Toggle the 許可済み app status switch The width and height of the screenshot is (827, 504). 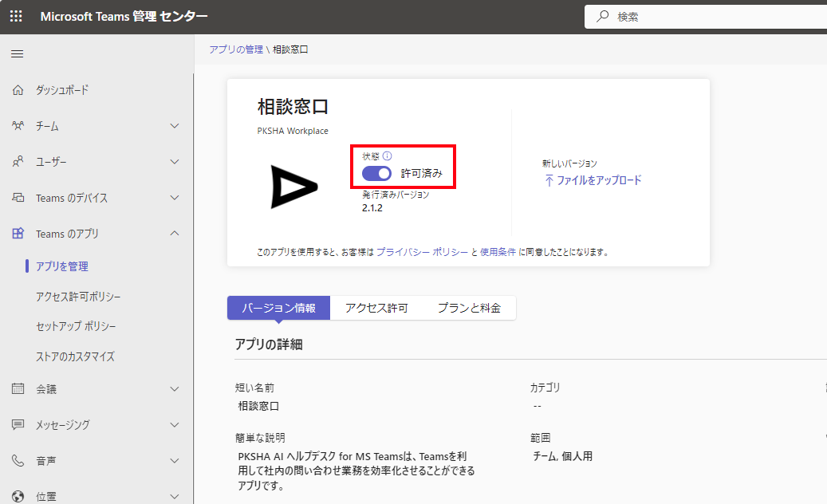coord(376,173)
